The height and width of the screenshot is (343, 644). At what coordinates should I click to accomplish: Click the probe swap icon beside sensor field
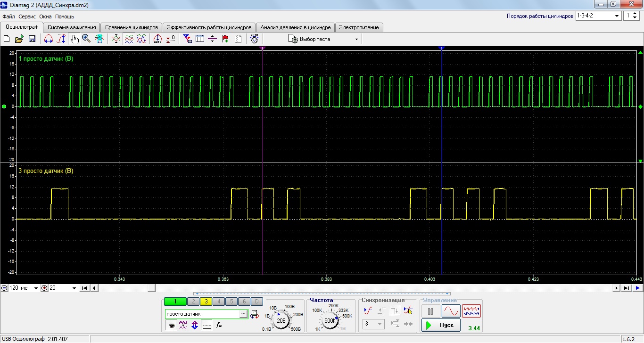pyautogui.click(x=255, y=314)
